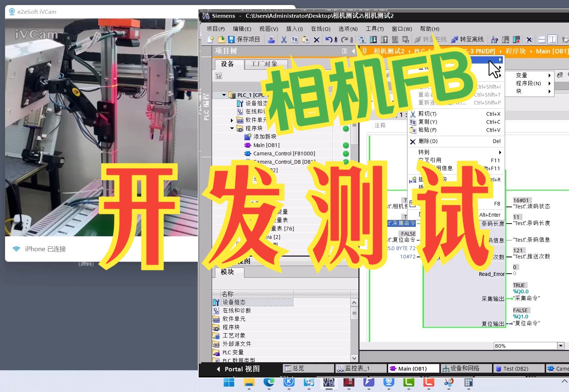Choose 复制(Y) from context menu
The height and width of the screenshot is (392, 569).
pyautogui.click(x=455, y=122)
